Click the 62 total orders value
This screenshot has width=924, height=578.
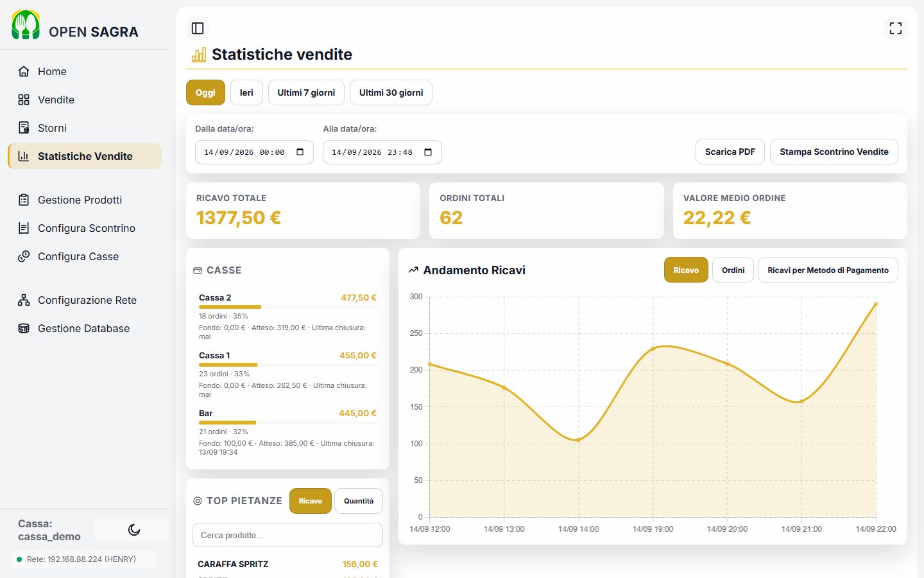(x=451, y=218)
